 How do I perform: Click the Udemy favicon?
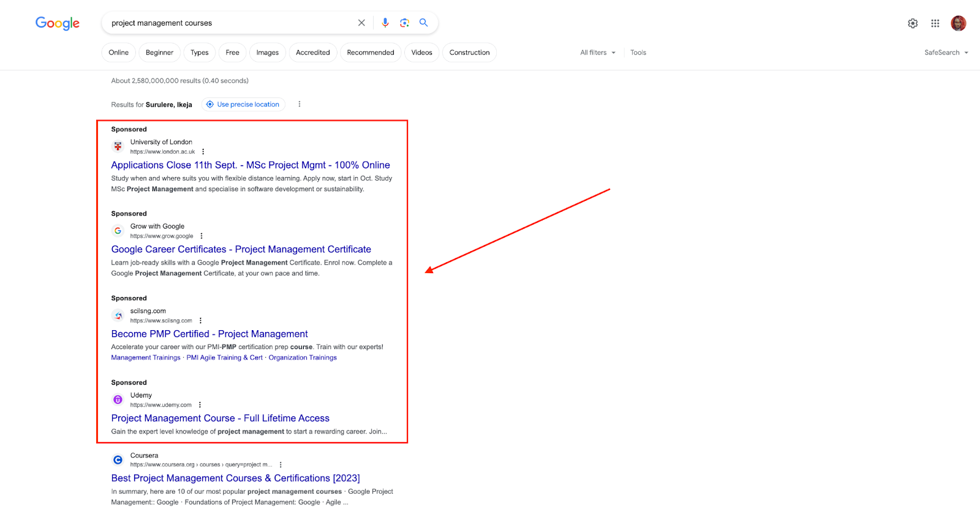tap(118, 400)
